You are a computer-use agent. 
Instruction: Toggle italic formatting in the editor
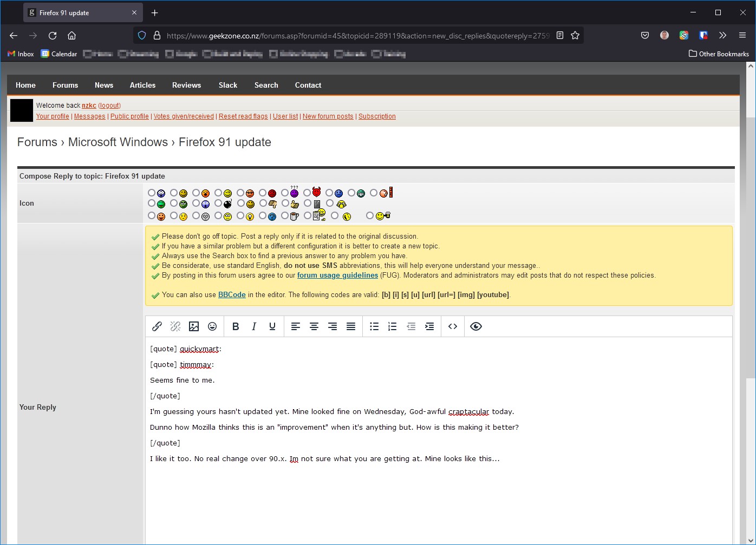coord(254,326)
